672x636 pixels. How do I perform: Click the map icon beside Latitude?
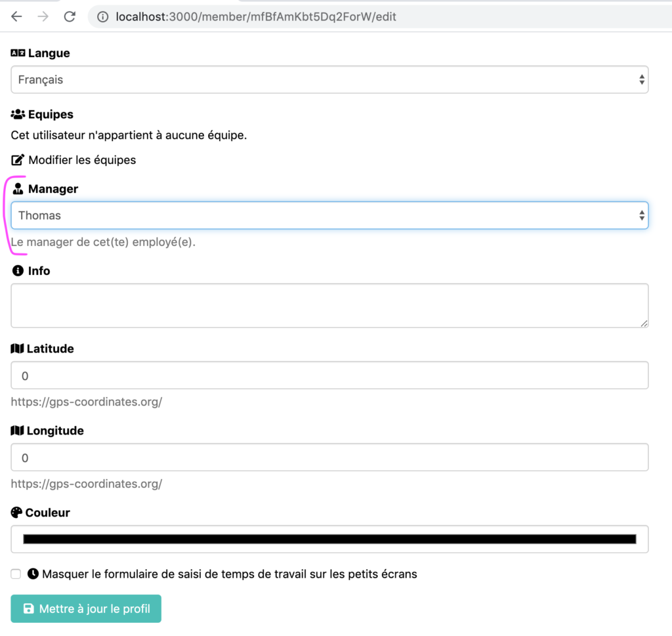click(x=17, y=349)
